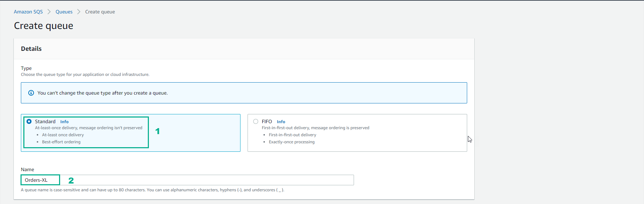Image resolution: width=644 pixels, height=204 pixels.
Task: Click the 'Create queue' page title
Action: click(x=43, y=26)
